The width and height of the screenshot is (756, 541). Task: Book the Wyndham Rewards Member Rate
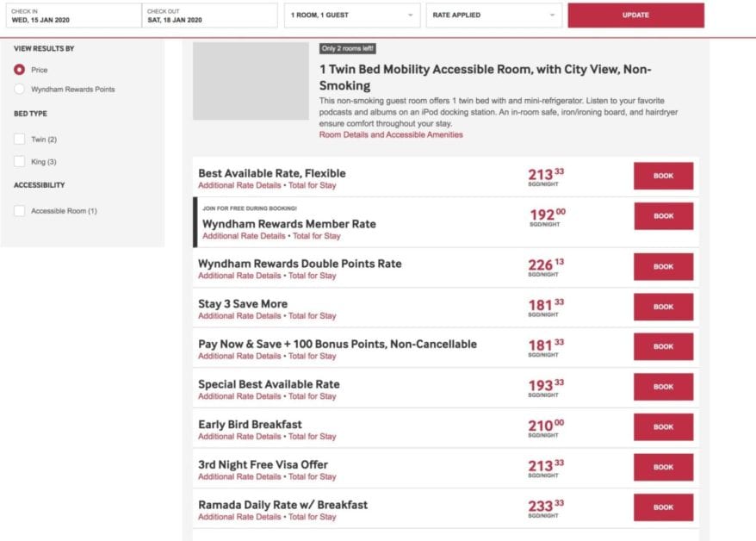[x=663, y=216]
